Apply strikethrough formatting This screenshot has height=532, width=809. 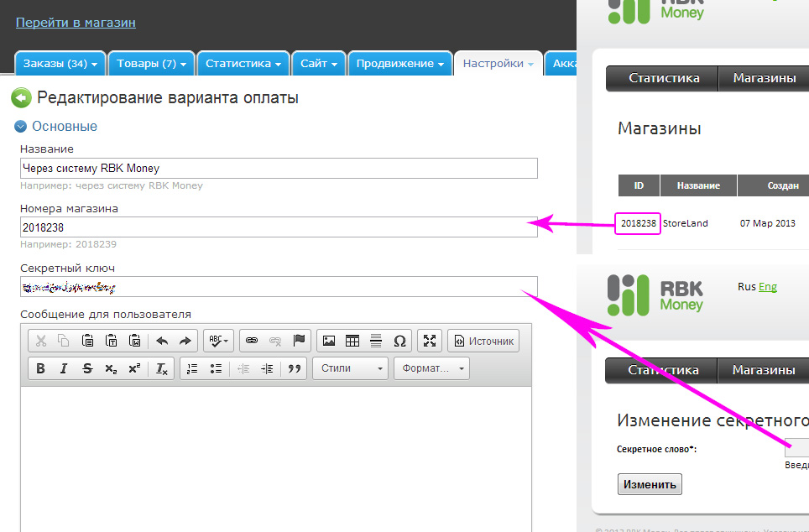(87, 368)
